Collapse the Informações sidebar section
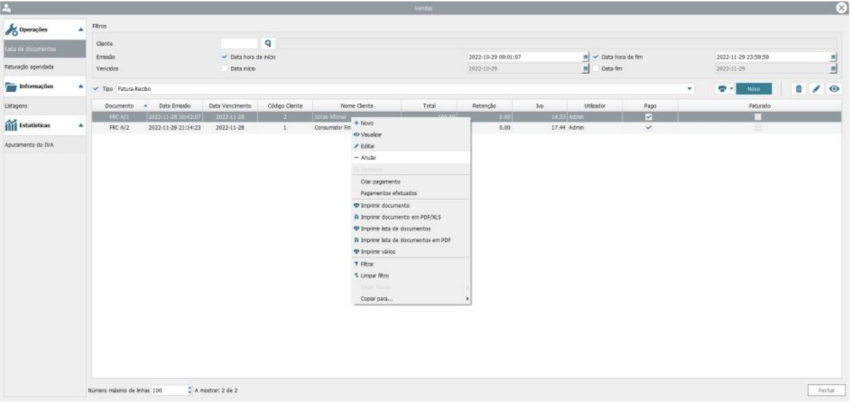The height and width of the screenshot is (402, 850). click(x=78, y=87)
